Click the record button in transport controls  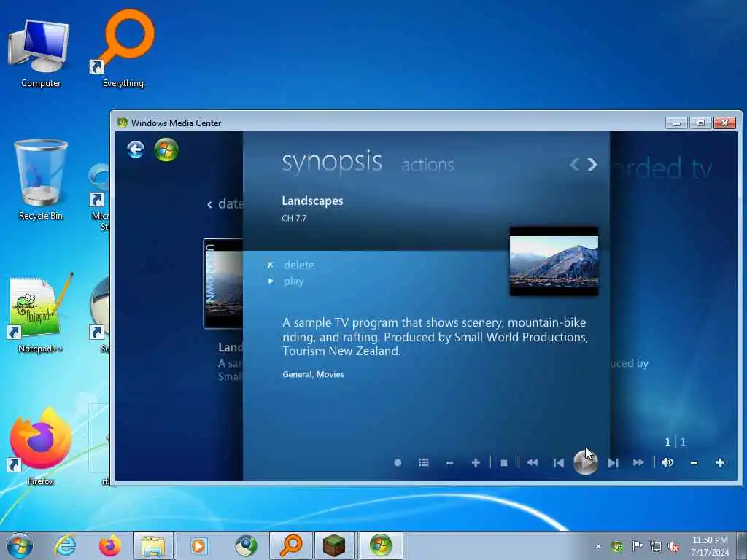(x=398, y=462)
